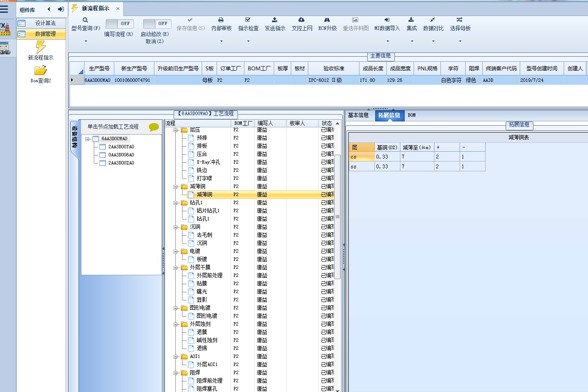
Task: Open 选择母板 dropdown arrow
Action: point(460,41)
